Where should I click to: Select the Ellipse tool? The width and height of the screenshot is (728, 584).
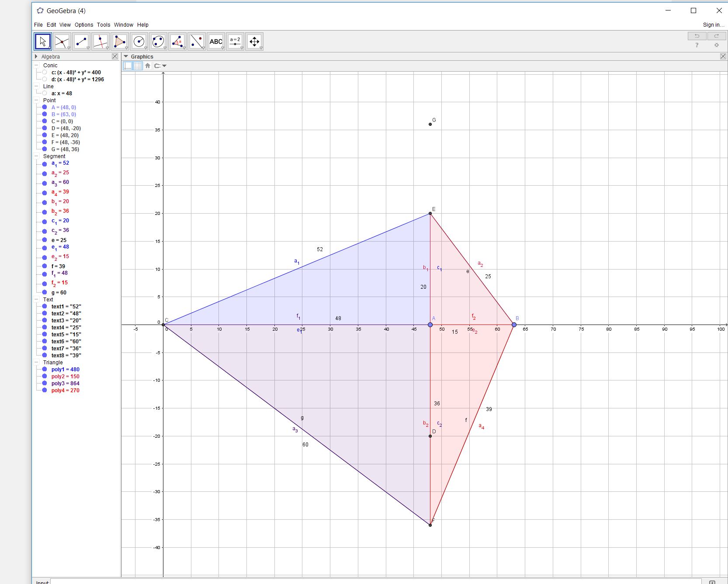click(158, 41)
